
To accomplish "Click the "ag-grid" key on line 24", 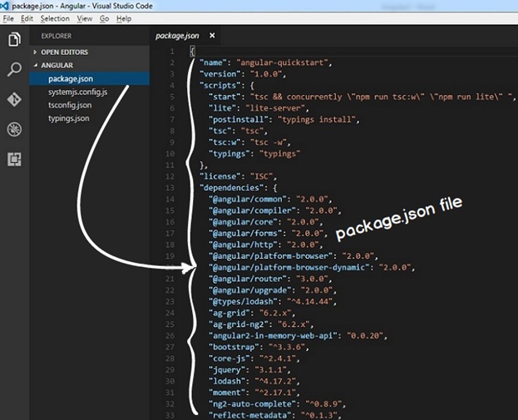I will point(229,313).
